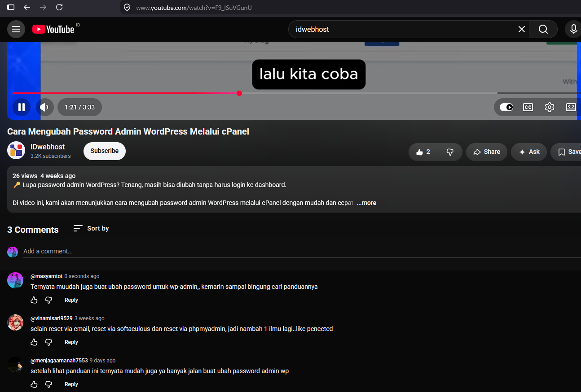Dislike the @masyamtot comment
The height and width of the screenshot is (392, 581).
tap(49, 300)
